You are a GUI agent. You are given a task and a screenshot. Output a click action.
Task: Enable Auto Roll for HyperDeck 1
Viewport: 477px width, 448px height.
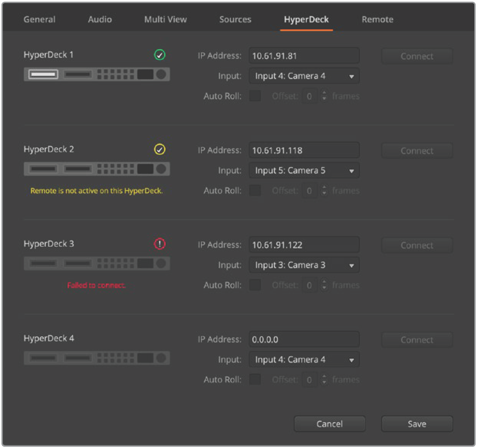(x=255, y=96)
